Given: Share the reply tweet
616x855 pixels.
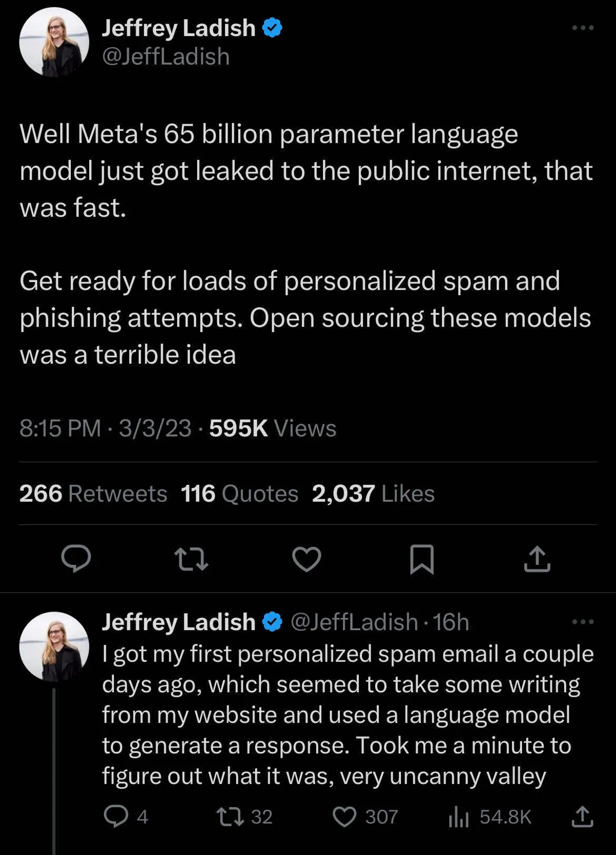Looking at the screenshot, I should 582,816.
